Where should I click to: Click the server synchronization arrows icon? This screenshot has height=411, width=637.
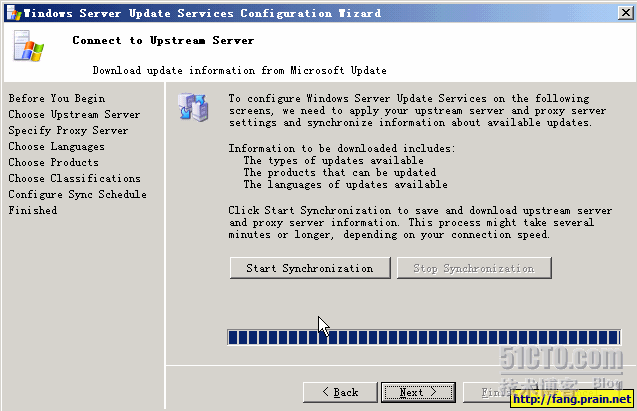click(x=193, y=107)
